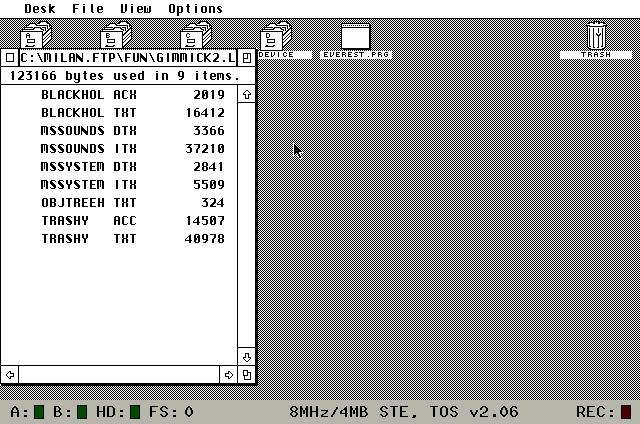Select the leftmost drive icon on the desktop
Screen dimensions: 640x424
coord(37,34)
